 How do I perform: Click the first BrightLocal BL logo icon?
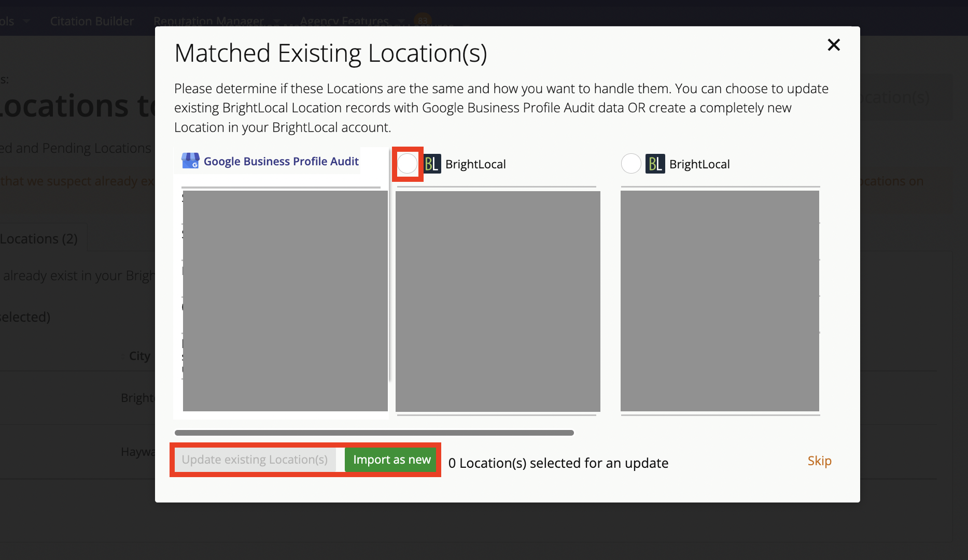(432, 164)
